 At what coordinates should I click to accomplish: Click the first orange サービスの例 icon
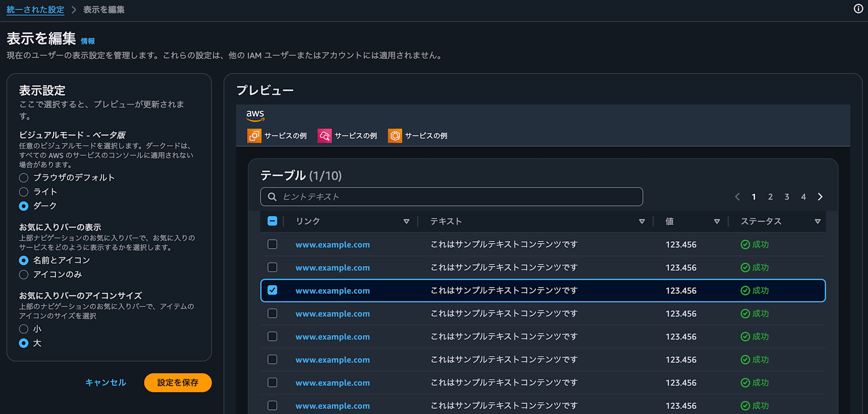(254, 135)
